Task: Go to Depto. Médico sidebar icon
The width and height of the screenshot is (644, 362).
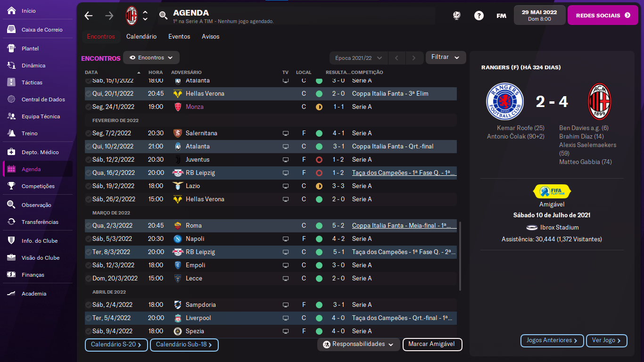Action: pyautogui.click(x=12, y=152)
